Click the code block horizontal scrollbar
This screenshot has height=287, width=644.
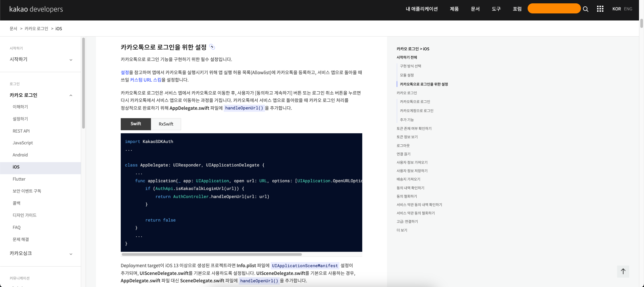pyautogui.click(x=212, y=254)
